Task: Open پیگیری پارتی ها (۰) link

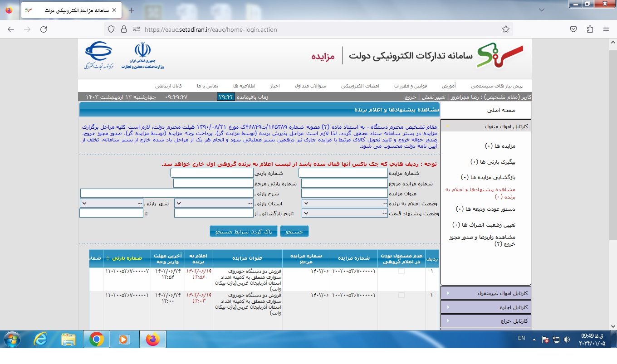Action: point(492,161)
